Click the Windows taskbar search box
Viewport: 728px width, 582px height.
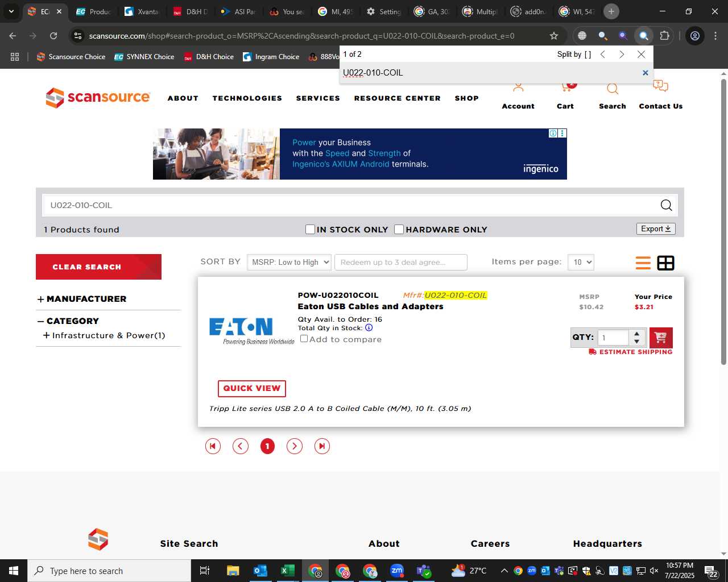(x=109, y=571)
